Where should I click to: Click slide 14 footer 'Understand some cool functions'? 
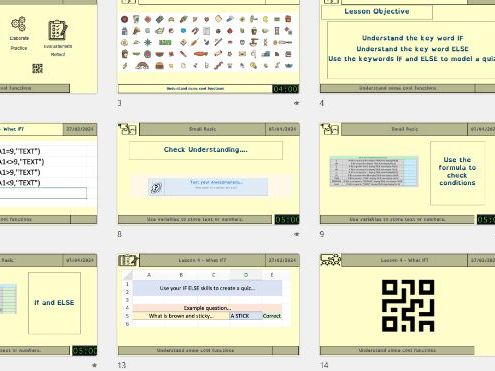(397, 350)
